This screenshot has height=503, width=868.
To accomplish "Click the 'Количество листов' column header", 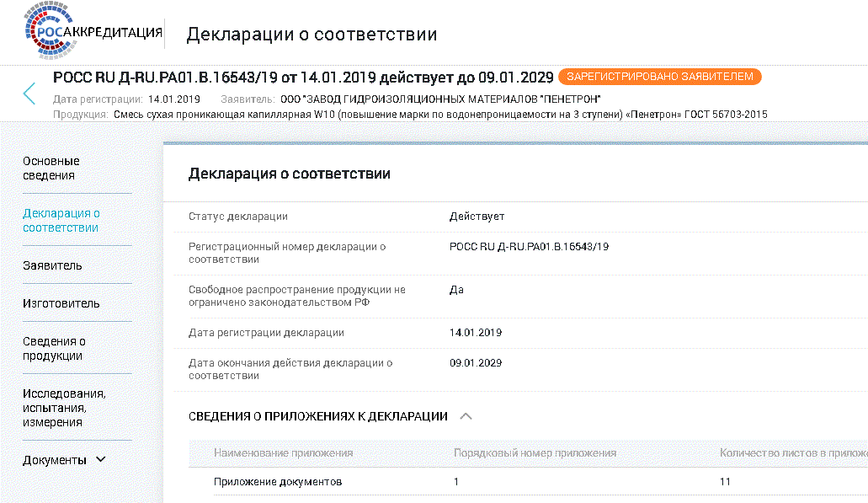I will (x=793, y=452).
